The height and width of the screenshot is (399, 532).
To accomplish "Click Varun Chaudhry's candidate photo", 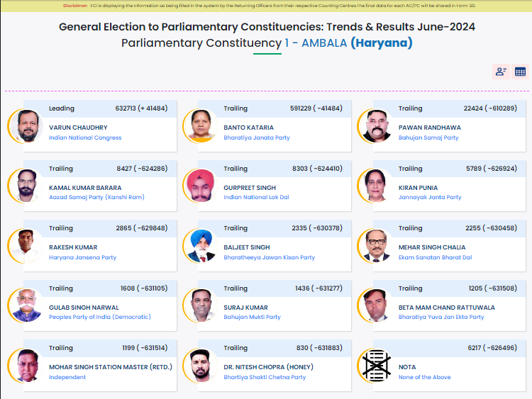I will [x=27, y=125].
